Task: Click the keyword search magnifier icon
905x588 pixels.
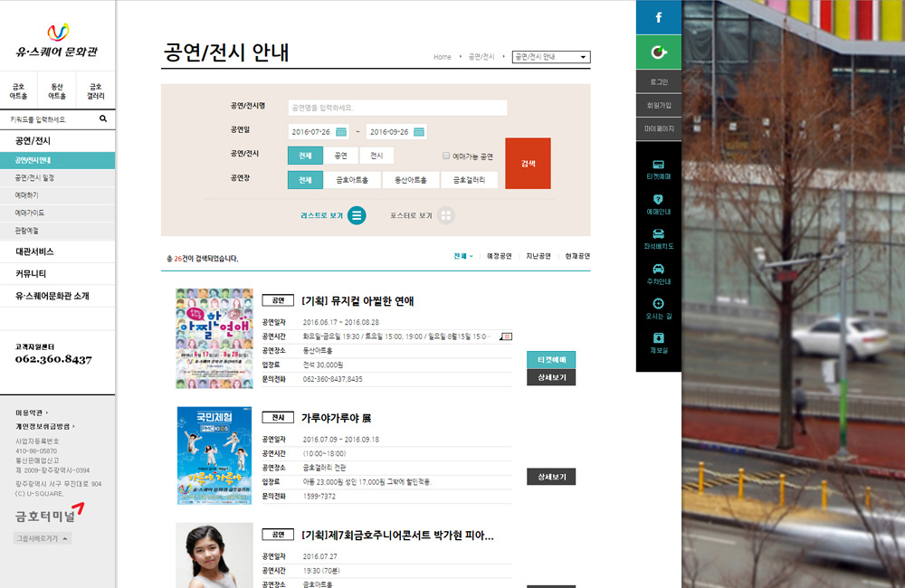Action: tap(103, 119)
